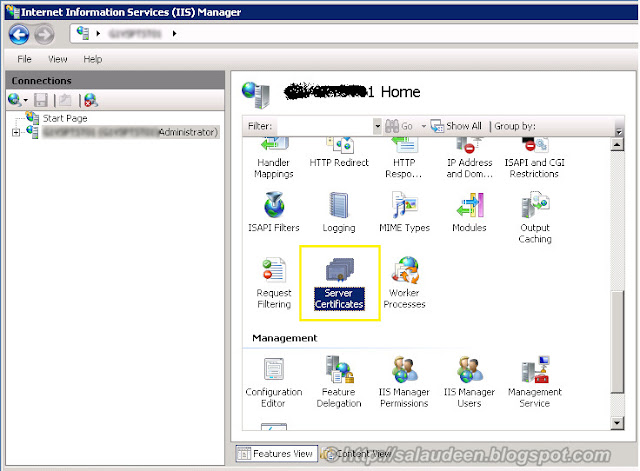Open the View menu
This screenshot has width=640, height=471.
click(x=58, y=59)
